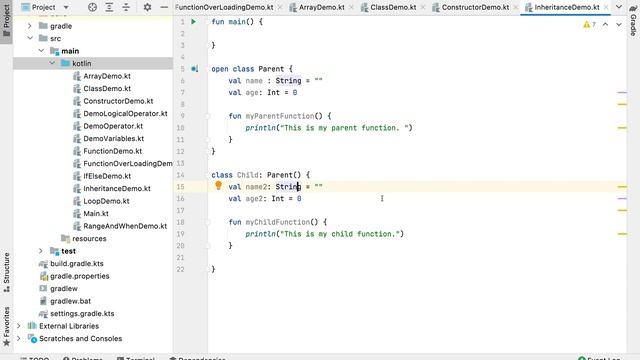Collapse the main folder
The image size is (640, 360).
pyautogui.click(x=41, y=51)
